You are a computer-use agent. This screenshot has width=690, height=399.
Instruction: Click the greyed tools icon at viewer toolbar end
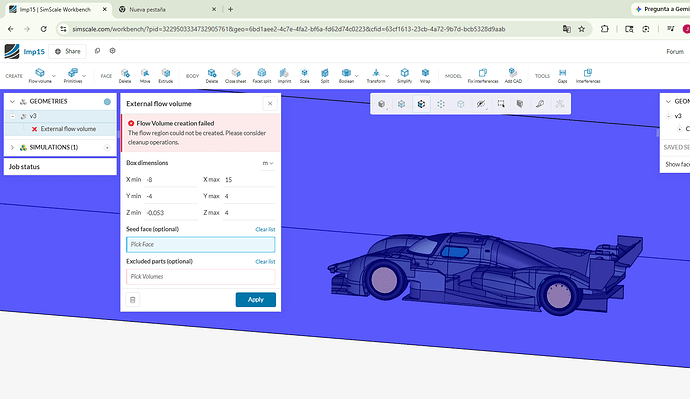tap(560, 104)
